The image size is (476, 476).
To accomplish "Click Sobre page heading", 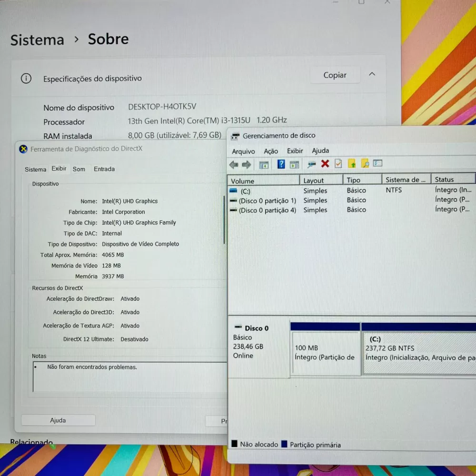I will click(x=108, y=39).
